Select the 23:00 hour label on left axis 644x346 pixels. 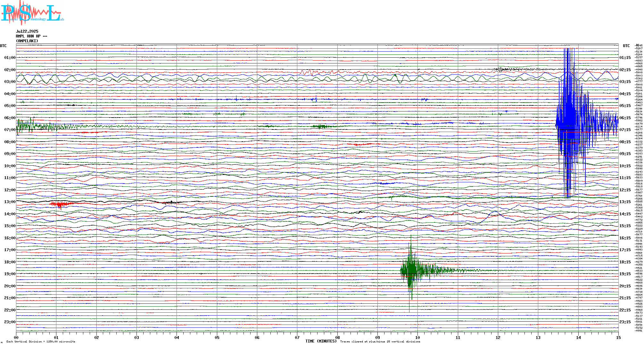tap(10, 322)
